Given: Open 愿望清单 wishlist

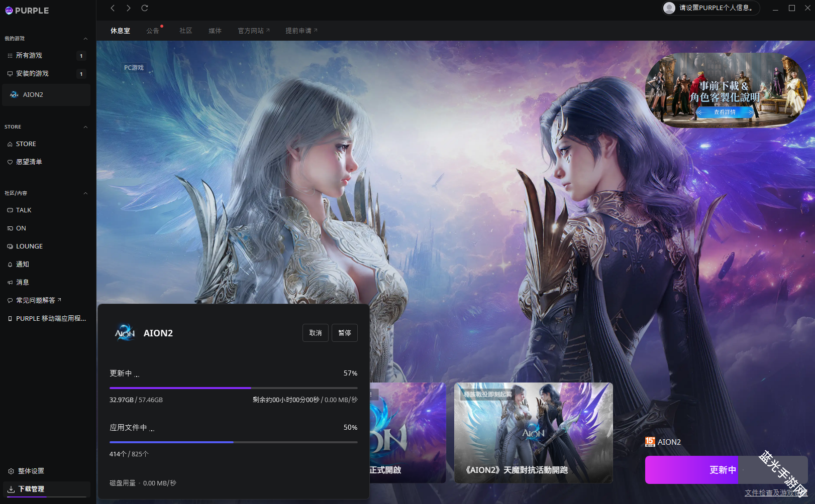Looking at the screenshot, I should (29, 162).
